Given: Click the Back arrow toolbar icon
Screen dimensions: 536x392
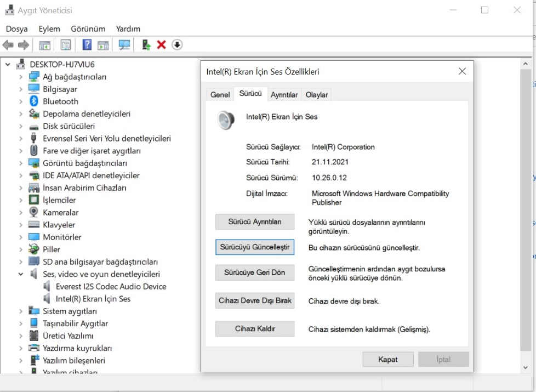Looking at the screenshot, I should pyautogui.click(x=8, y=45).
